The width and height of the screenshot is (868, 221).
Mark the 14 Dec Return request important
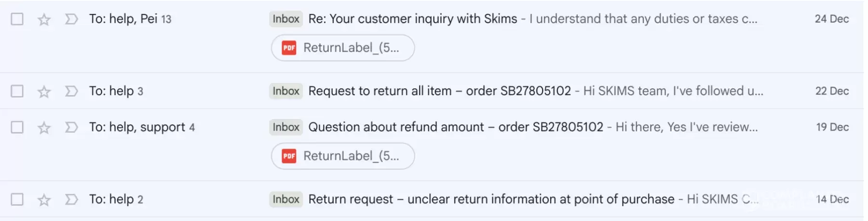tap(71, 199)
